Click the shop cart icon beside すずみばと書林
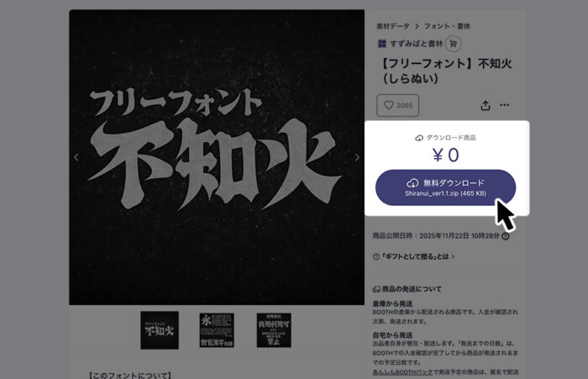 tap(453, 44)
